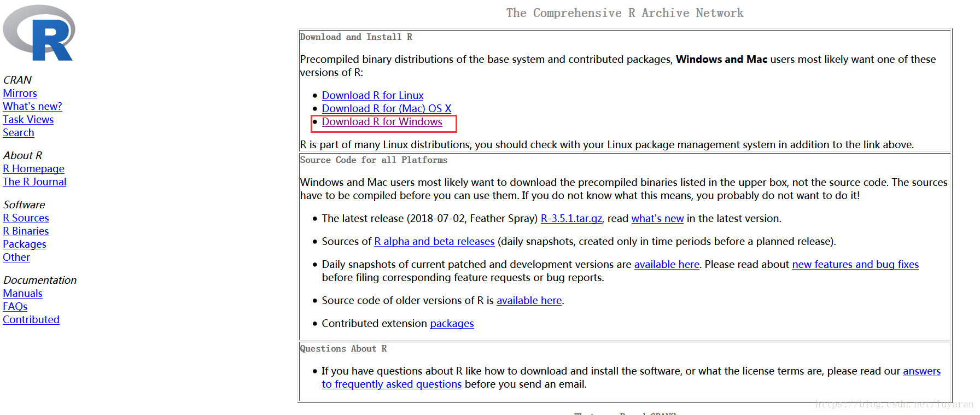Click available here for older versions
Screen dimensions: 980x415
[x=529, y=301]
